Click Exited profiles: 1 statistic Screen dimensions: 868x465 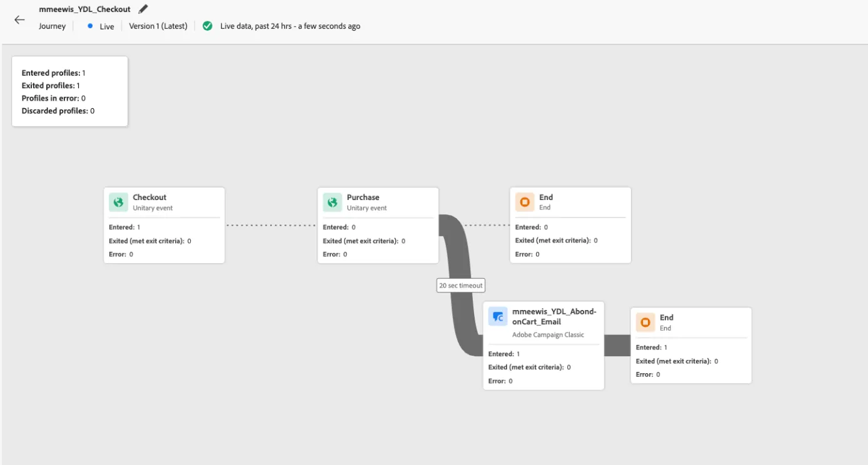tap(51, 86)
